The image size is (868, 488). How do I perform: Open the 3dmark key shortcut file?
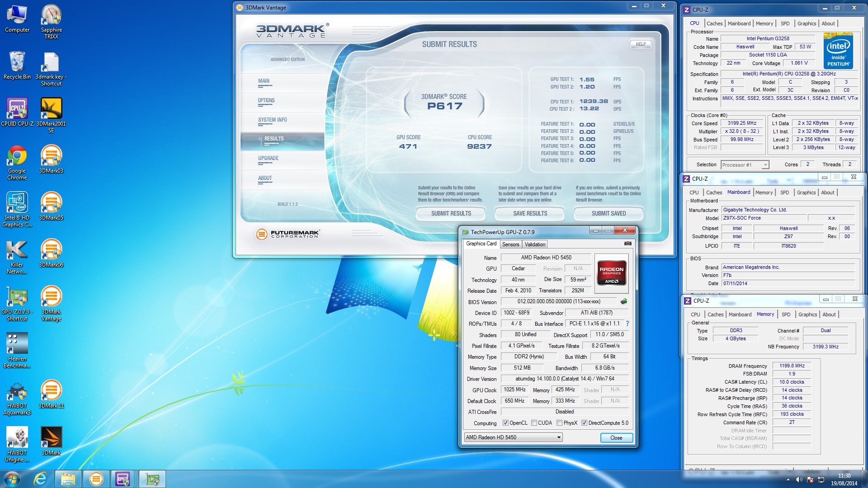[51, 69]
